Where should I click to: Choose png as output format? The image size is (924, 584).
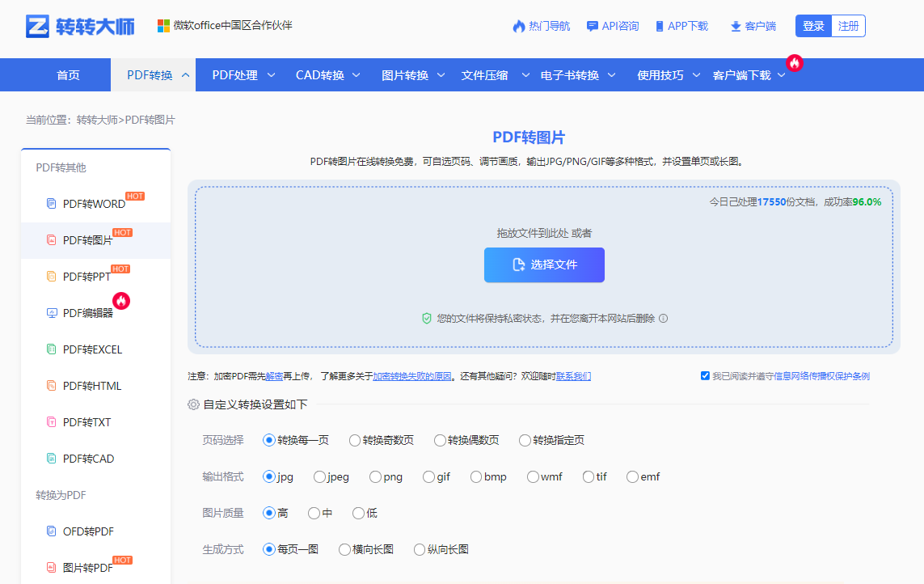[375, 476]
